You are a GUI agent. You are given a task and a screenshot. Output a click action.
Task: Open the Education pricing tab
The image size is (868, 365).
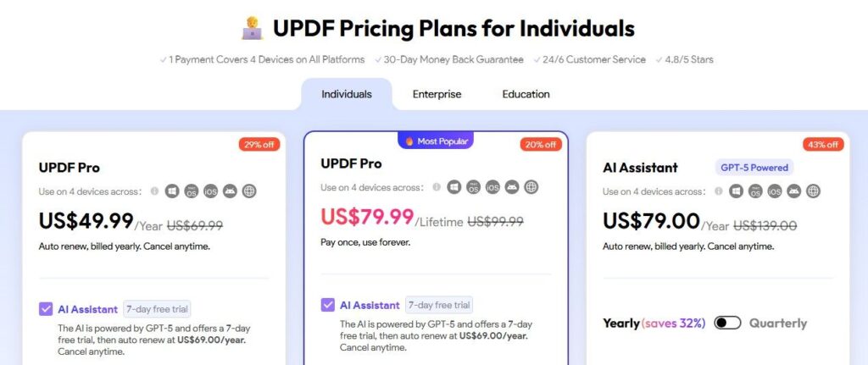pyautogui.click(x=526, y=94)
